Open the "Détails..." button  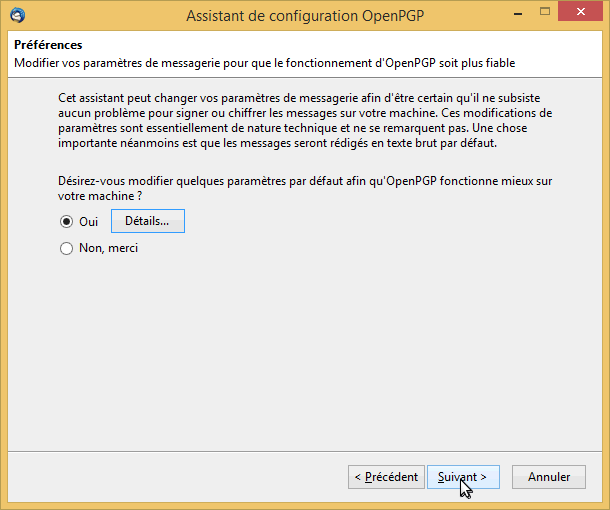point(148,221)
